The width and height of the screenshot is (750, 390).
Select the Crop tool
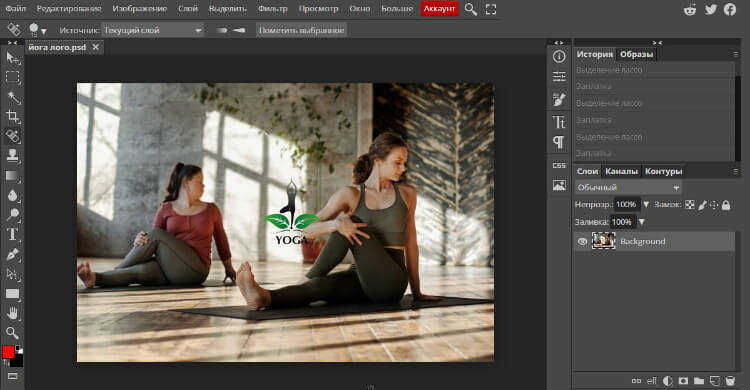12,116
